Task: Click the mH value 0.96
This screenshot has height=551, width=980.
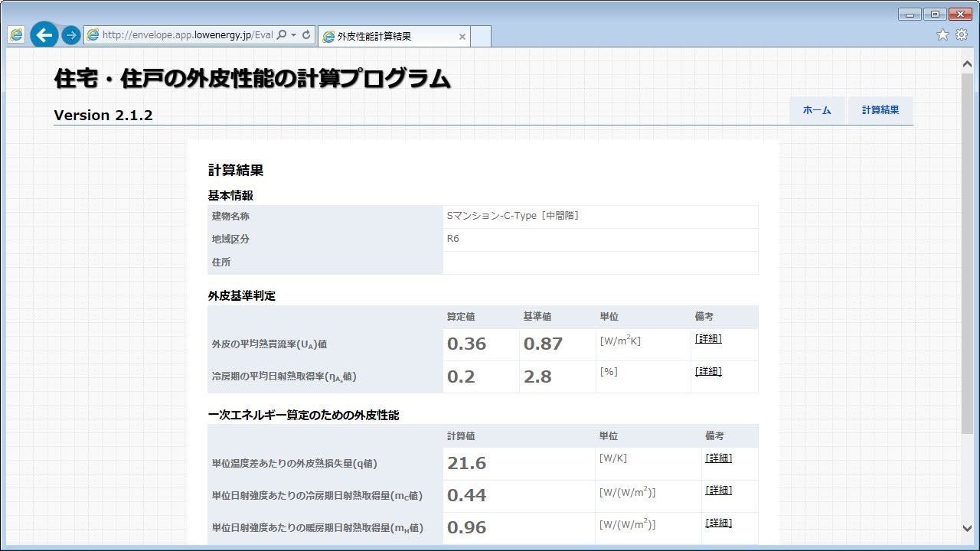Action: (467, 527)
